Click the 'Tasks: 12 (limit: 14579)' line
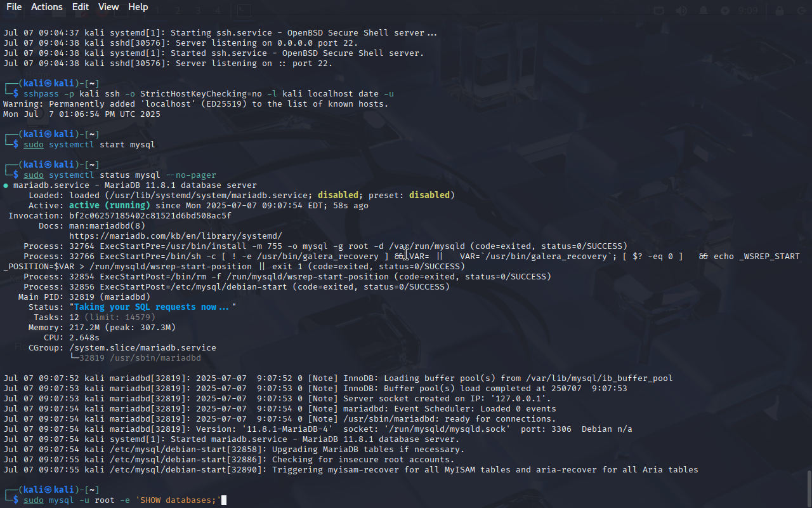This screenshot has height=508, width=812. 95,317
